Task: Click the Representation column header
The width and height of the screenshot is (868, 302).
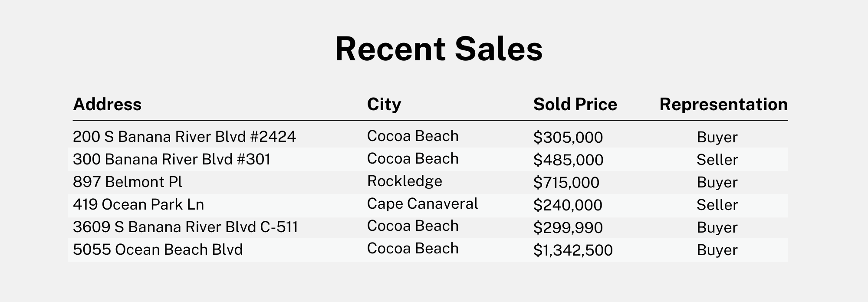Action: [723, 105]
